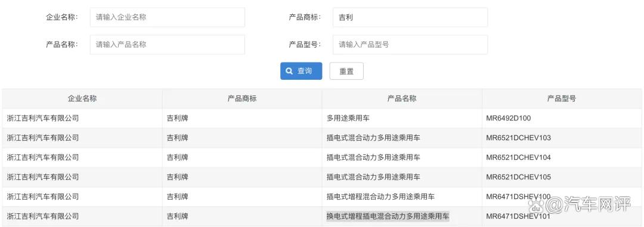Click the 企业名称 column header
The width and height of the screenshot is (644, 227).
82,98
